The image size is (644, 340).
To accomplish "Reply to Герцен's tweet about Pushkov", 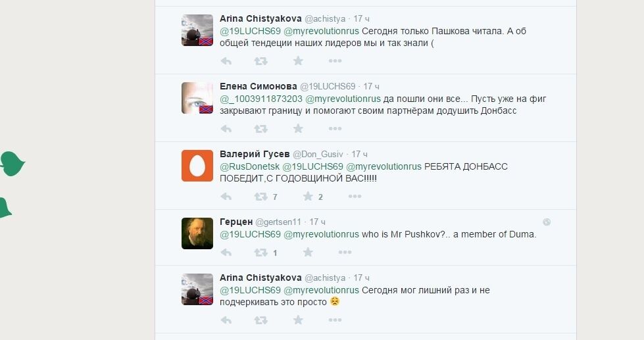I will 226,253.
